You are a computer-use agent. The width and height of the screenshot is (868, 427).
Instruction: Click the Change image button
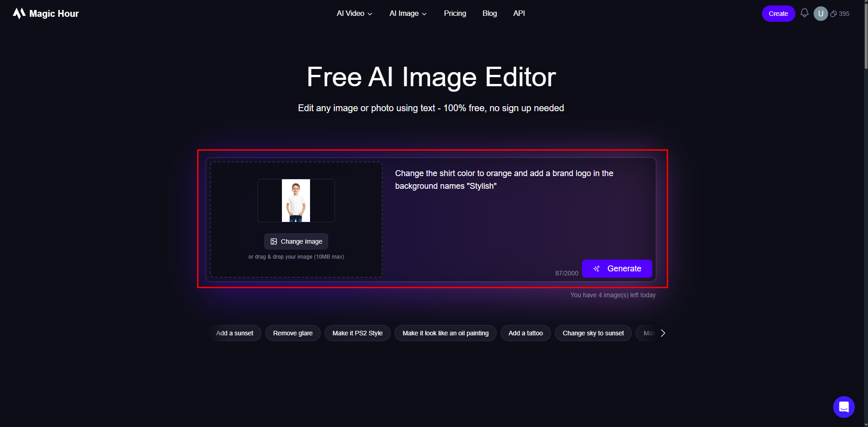(296, 241)
